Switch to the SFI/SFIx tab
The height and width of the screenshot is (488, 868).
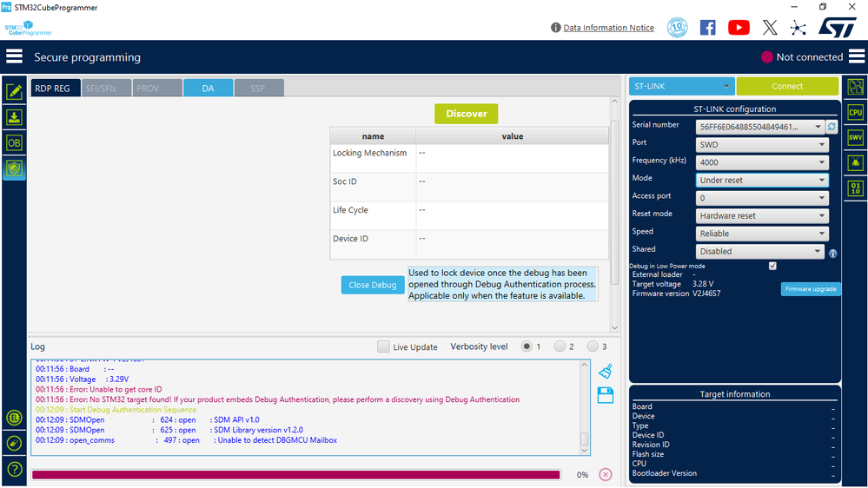click(x=106, y=88)
